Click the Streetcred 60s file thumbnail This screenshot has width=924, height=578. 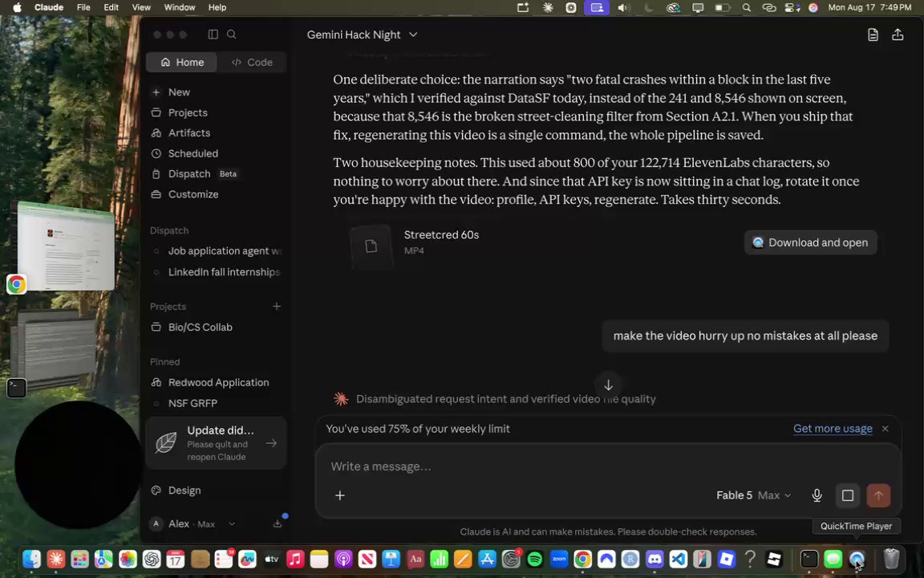[371, 246]
